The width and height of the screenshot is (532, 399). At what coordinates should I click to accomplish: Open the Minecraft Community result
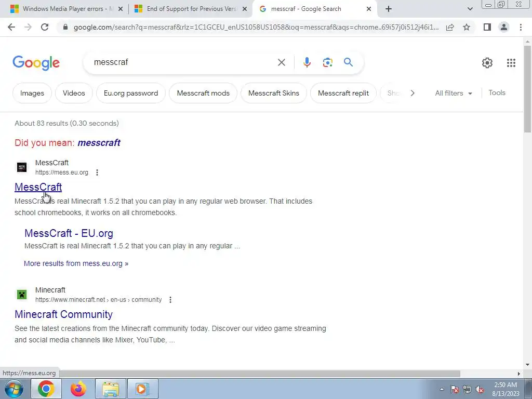pos(63,314)
